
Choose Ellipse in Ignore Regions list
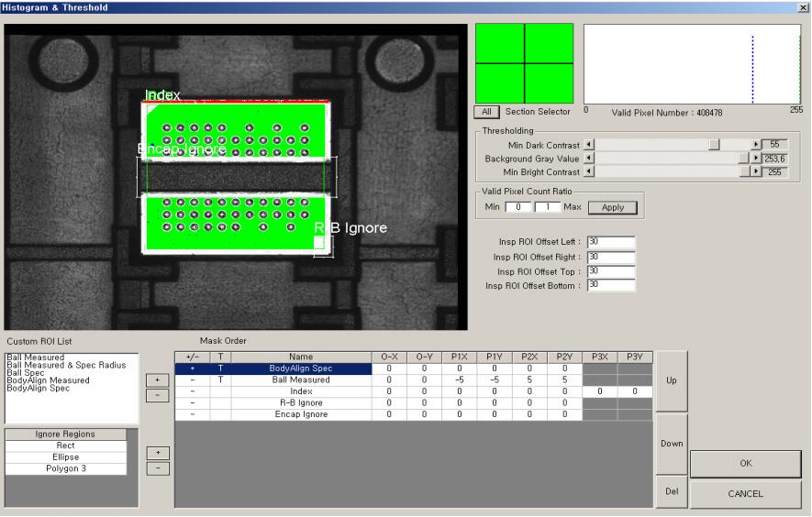pos(65,457)
